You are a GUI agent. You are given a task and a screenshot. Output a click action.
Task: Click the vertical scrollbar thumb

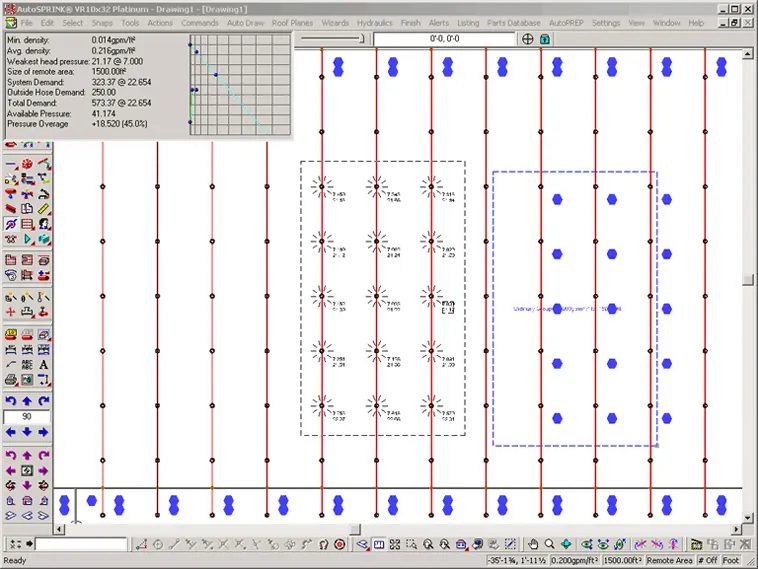pos(748,279)
